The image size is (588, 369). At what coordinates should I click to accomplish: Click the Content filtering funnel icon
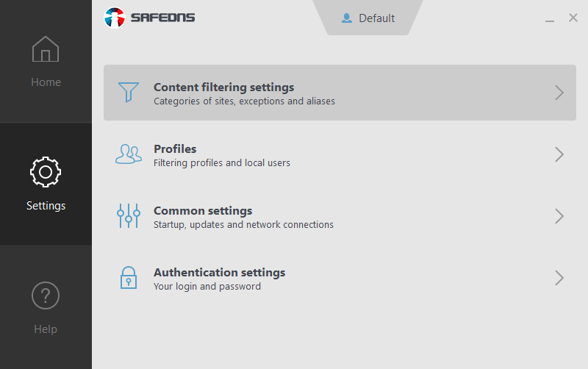coord(129,93)
